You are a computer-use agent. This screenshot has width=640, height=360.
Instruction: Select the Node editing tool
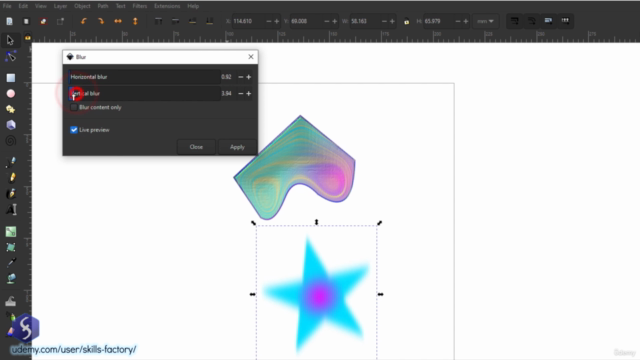11,56
